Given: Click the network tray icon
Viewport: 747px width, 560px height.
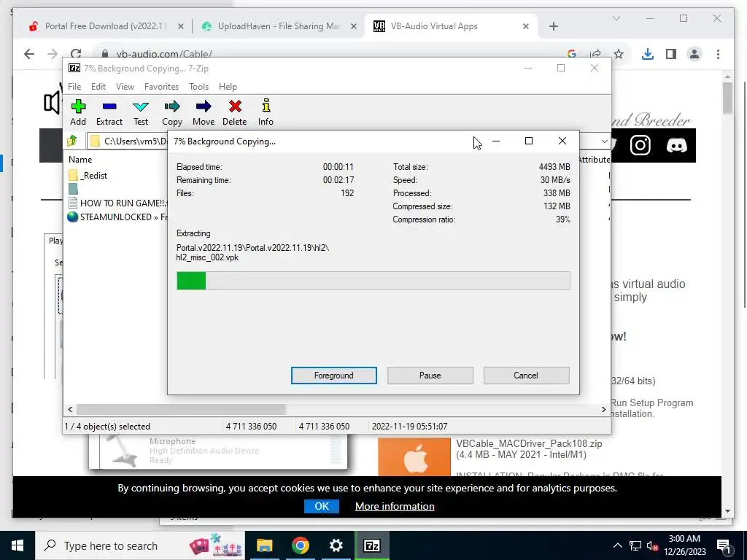Looking at the screenshot, I should 635,545.
